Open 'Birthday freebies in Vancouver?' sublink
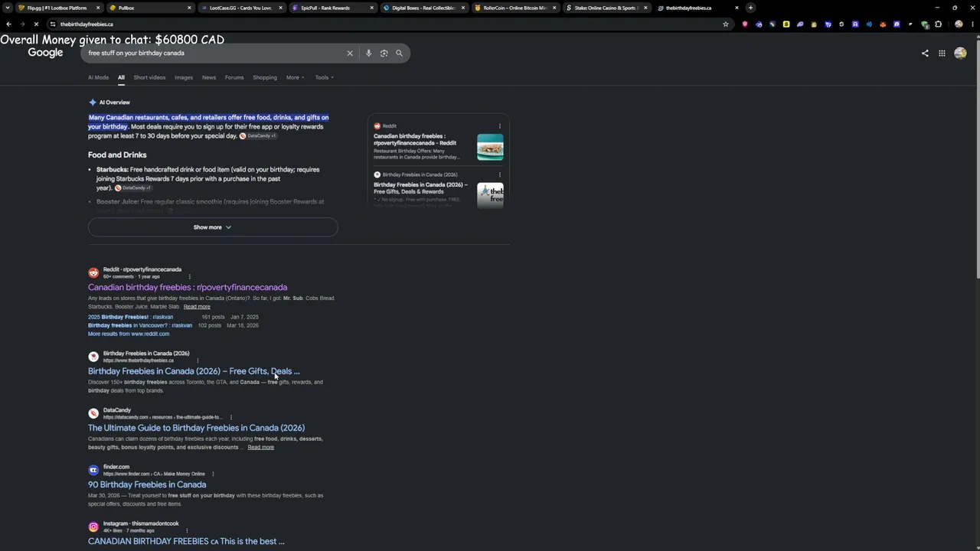Image resolution: width=980 pixels, height=551 pixels. tap(140, 325)
